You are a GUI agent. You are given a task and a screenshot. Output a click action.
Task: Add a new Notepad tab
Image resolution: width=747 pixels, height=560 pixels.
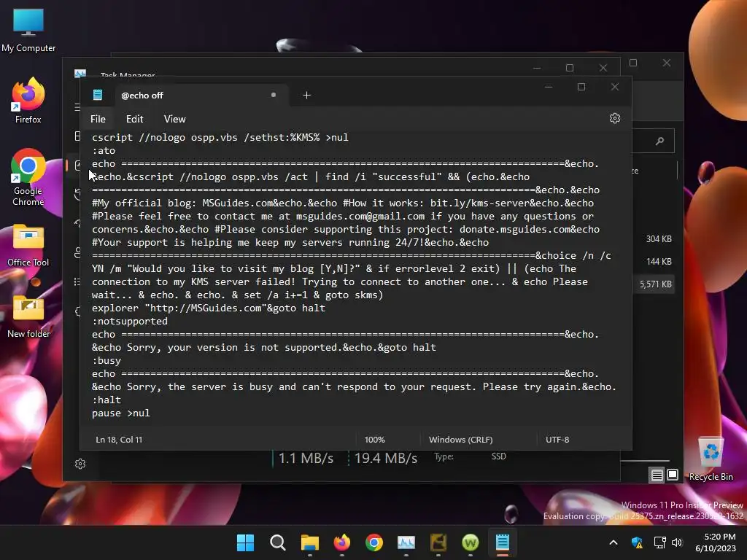point(307,96)
